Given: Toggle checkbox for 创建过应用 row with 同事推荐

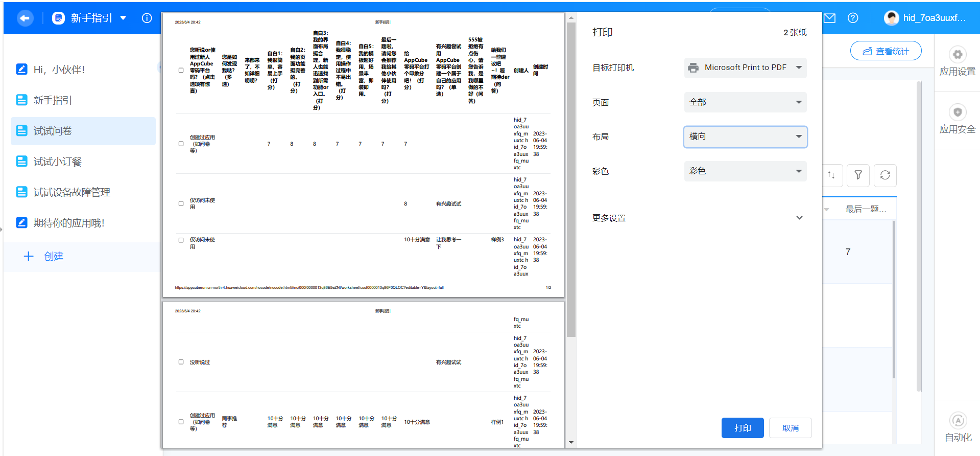Looking at the screenshot, I should [181, 422].
